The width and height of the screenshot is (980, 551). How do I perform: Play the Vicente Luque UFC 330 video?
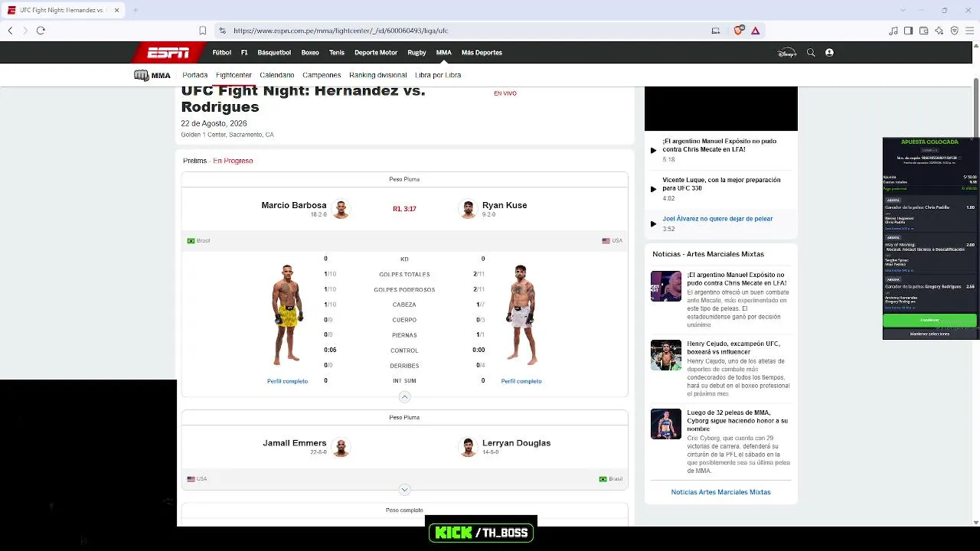[x=653, y=189]
